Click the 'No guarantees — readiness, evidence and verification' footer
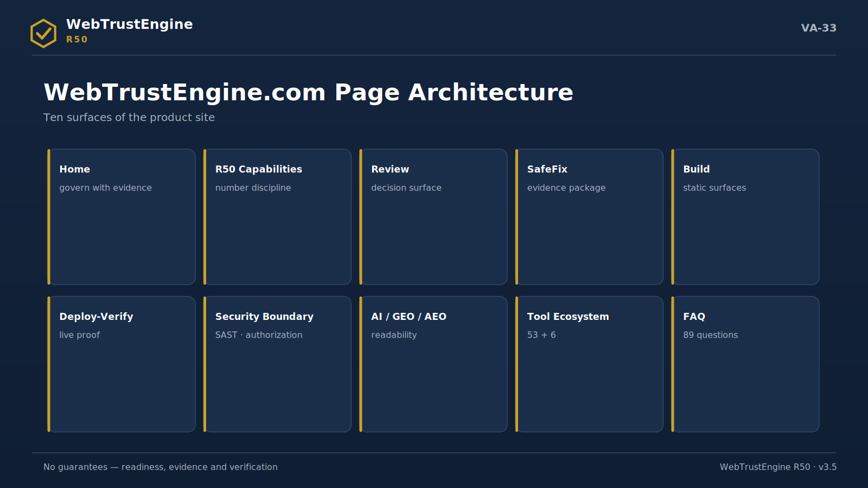Image resolution: width=868 pixels, height=488 pixels. click(x=161, y=467)
